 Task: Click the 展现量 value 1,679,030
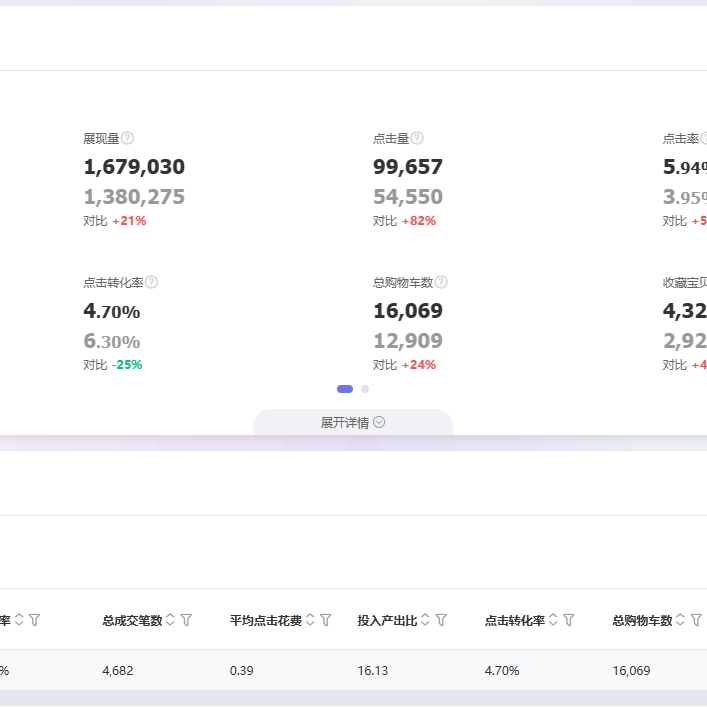134,167
